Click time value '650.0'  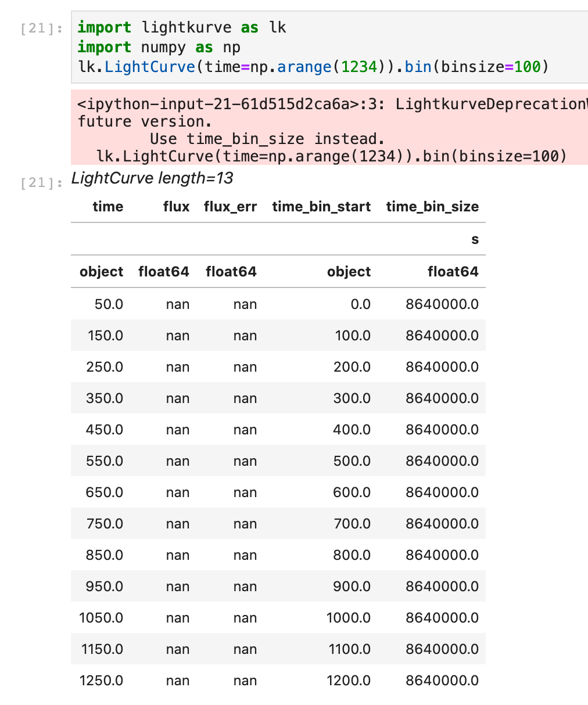tap(105, 492)
